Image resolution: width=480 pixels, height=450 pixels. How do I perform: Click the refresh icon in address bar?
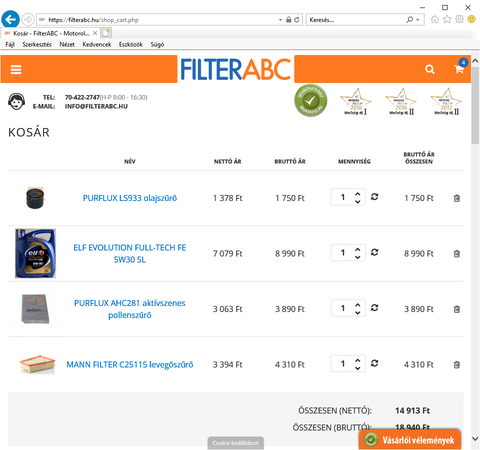point(297,20)
